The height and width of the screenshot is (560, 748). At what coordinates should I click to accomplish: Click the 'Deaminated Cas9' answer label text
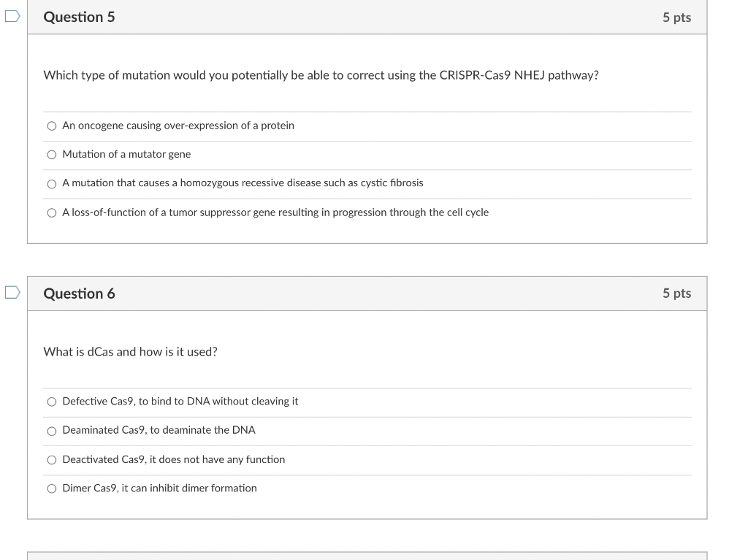[159, 430]
